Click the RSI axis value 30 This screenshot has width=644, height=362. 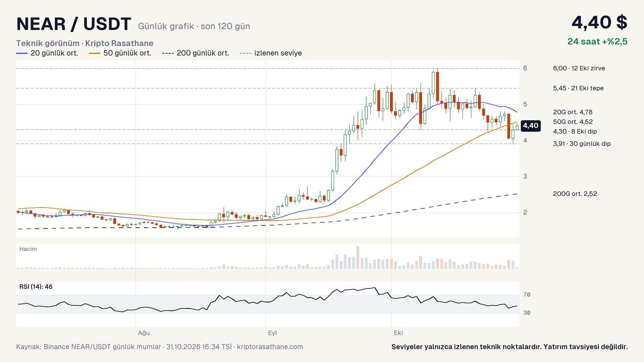(x=526, y=313)
